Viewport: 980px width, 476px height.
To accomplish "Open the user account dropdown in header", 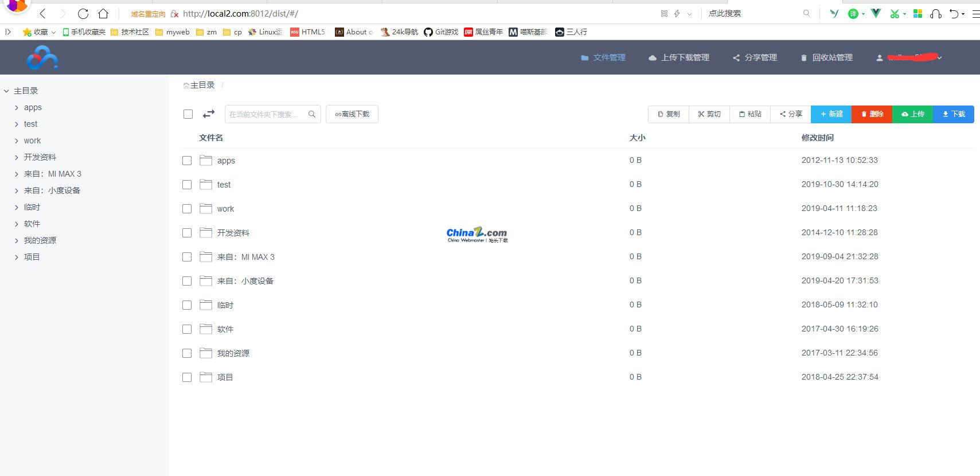I will 909,57.
